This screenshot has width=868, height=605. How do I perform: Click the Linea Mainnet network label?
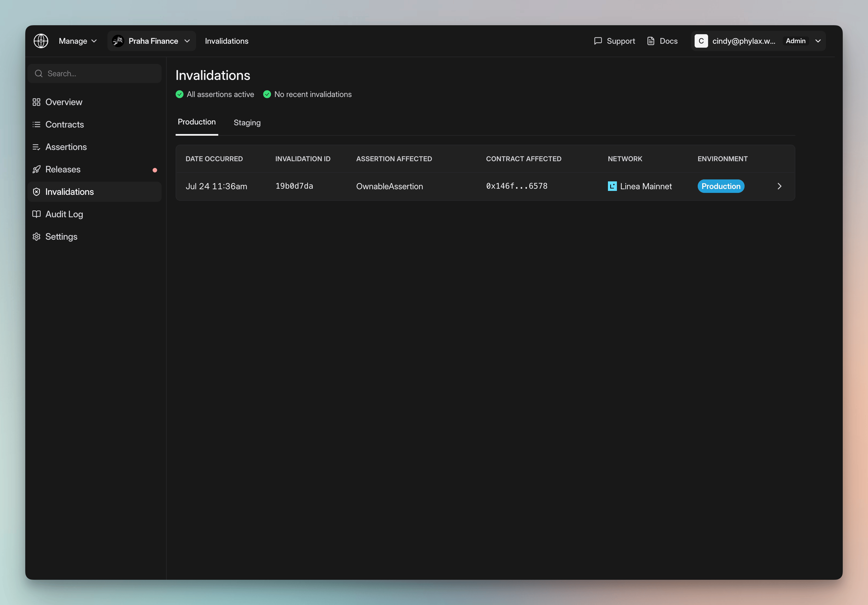pos(646,186)
